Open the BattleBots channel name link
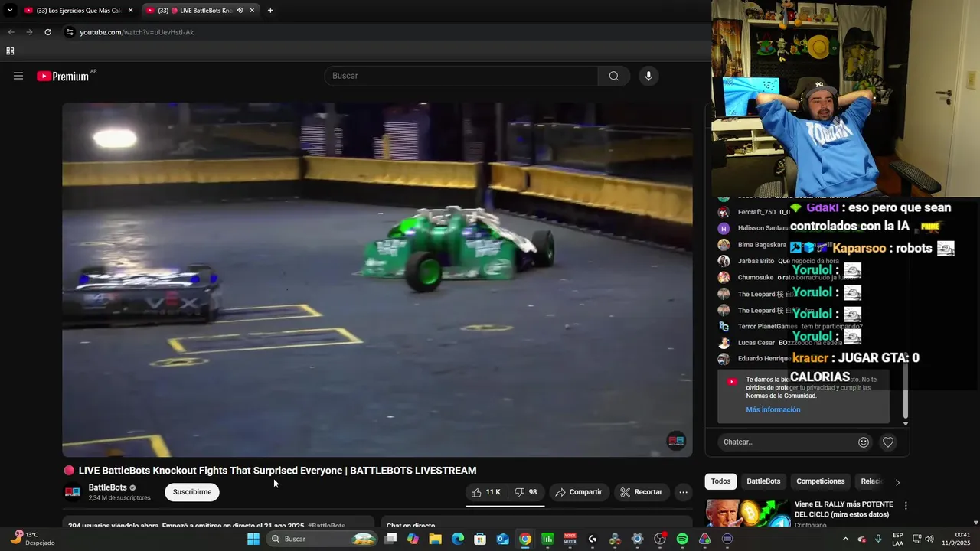Screen dimensions: 980x551 coord(108,487)
